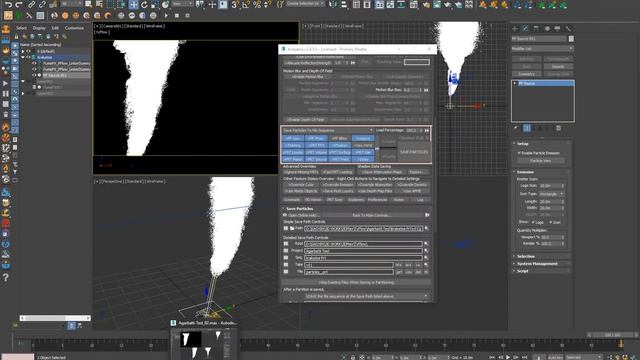Image resolution: width=640 pixels, height=360 pixels.
Task: Select the Link tool in the toolbar
Action: click(31, 4)
